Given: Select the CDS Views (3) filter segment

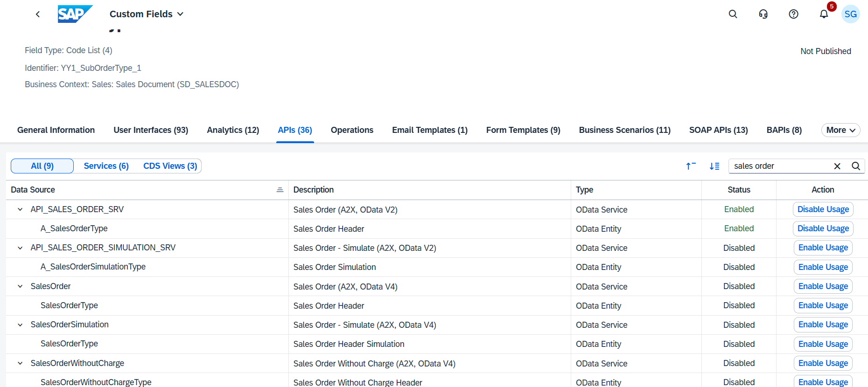Looking at the screenshot, I should point(170,166).
